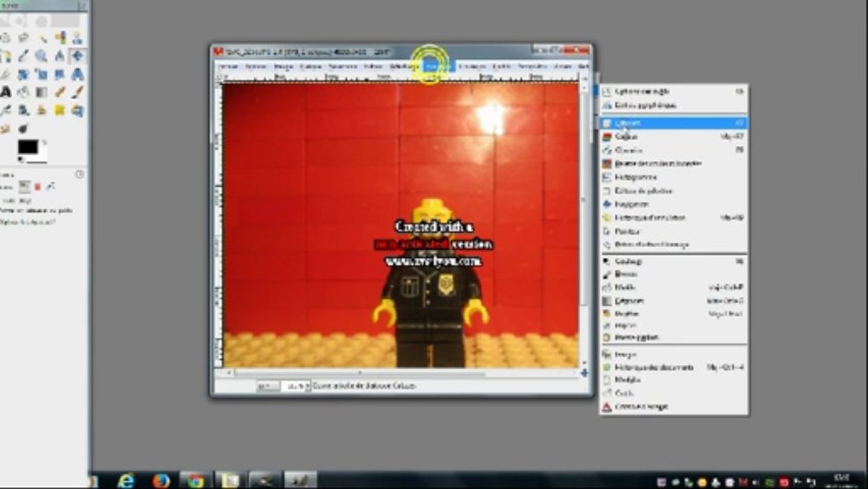The height and width of the screenshot is (489, 868).
Task: Select the Bucket Fill tool
Action: [23, 92]
